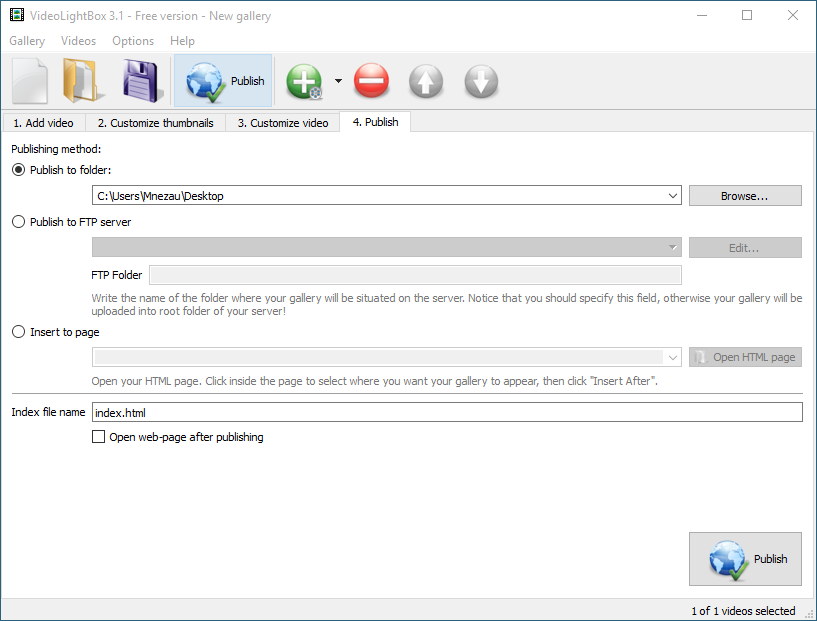Save gallery with the floppy disk icon
This screenshot has width=817, height=621.
pyautogui.click(x=141, y=81)
